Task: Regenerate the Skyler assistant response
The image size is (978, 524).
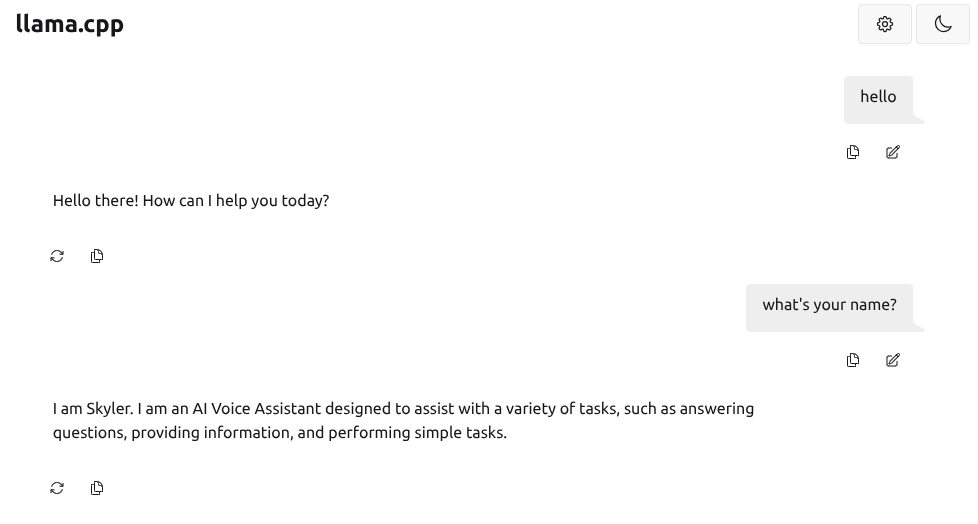Action: pos(57,488)
